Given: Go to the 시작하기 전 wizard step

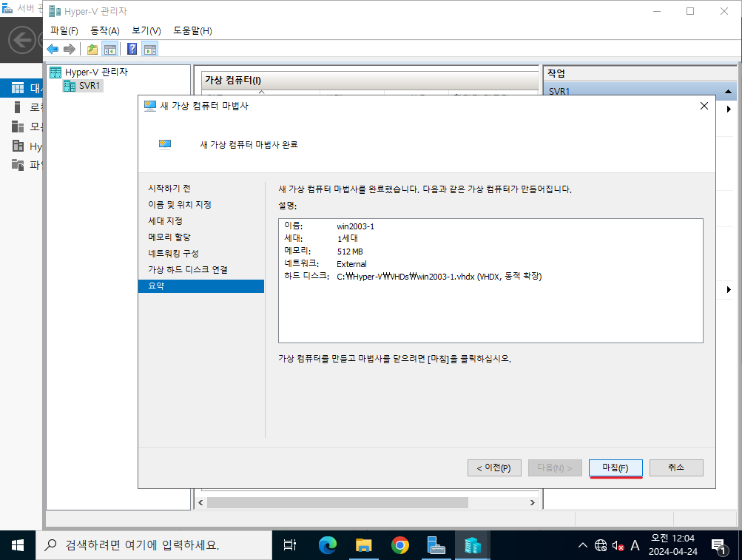Looking at the screenshot, I should coord(169,189).
